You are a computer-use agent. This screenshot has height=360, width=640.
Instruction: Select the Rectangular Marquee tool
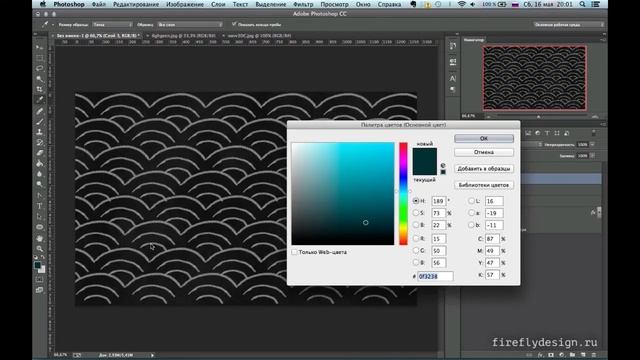pyautogui.click(x=40, y=58)
